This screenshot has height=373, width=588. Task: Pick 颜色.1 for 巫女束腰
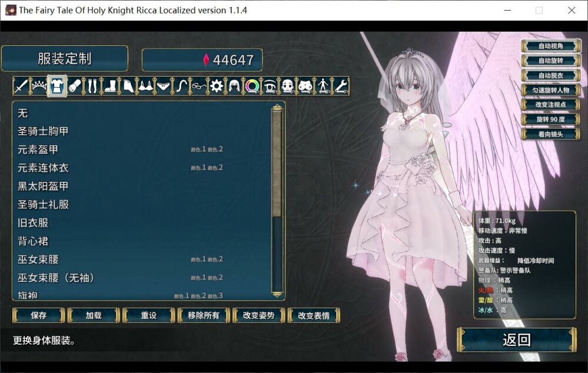point(198,259)
